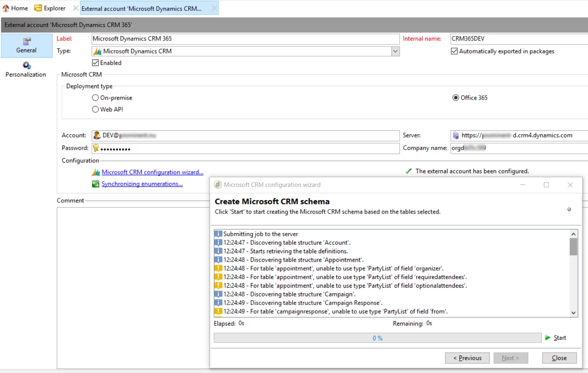This screenshot has width=588, height=373.
Task: Select log line 'Submitting job to the server'
Action: (261, 234)
